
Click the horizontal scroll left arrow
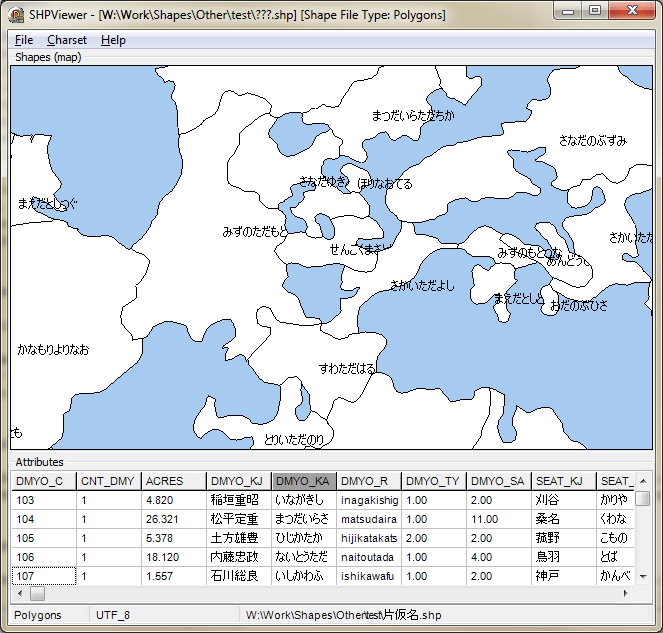[x=20, y=593]
